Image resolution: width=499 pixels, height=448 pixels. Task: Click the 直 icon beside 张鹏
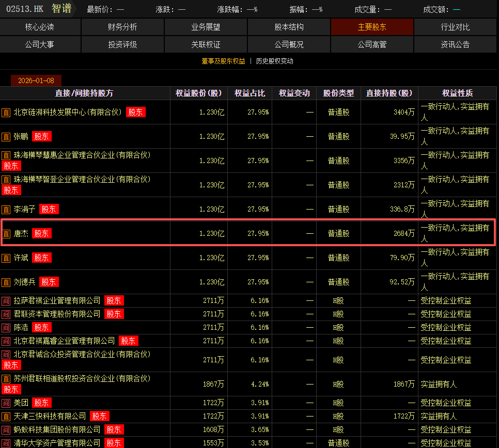pos(6,137)
